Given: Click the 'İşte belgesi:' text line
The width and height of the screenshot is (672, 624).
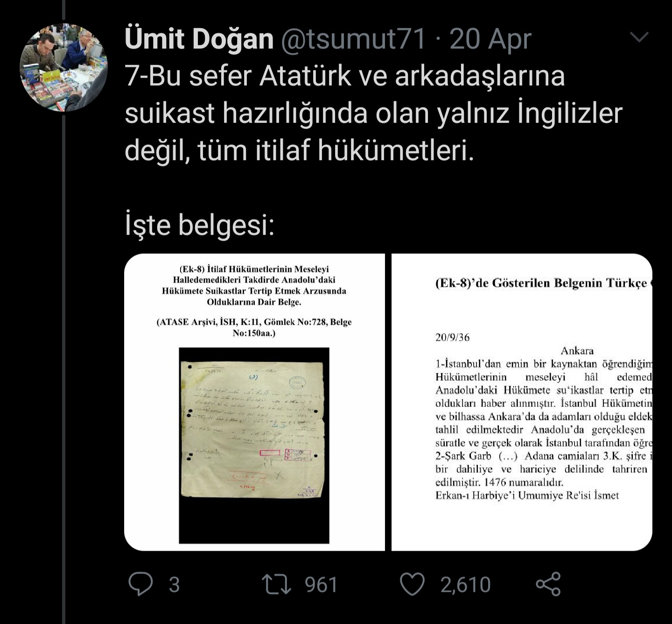Looking at the screenshot, I should tap(199, 225).
